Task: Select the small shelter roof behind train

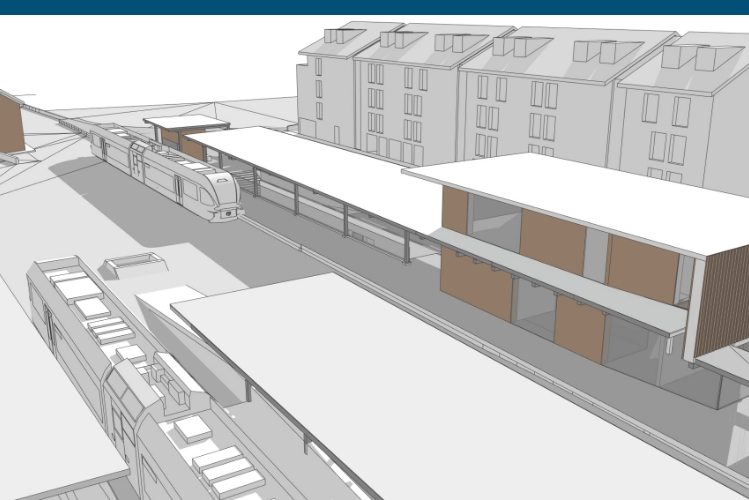Action: point(186,123)
